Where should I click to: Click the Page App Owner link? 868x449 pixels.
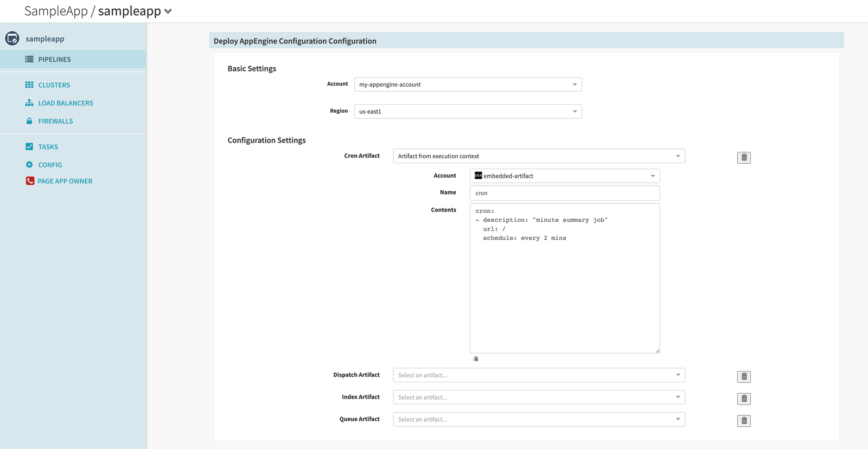coord(65,181)
